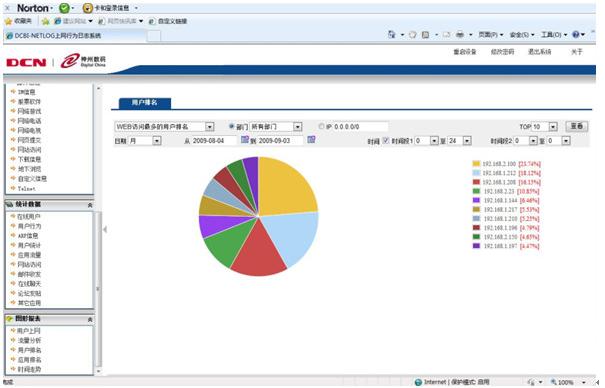Click the 查看 button
The image size is (605, 388).
pyautogui.click(x=577, y=126)
